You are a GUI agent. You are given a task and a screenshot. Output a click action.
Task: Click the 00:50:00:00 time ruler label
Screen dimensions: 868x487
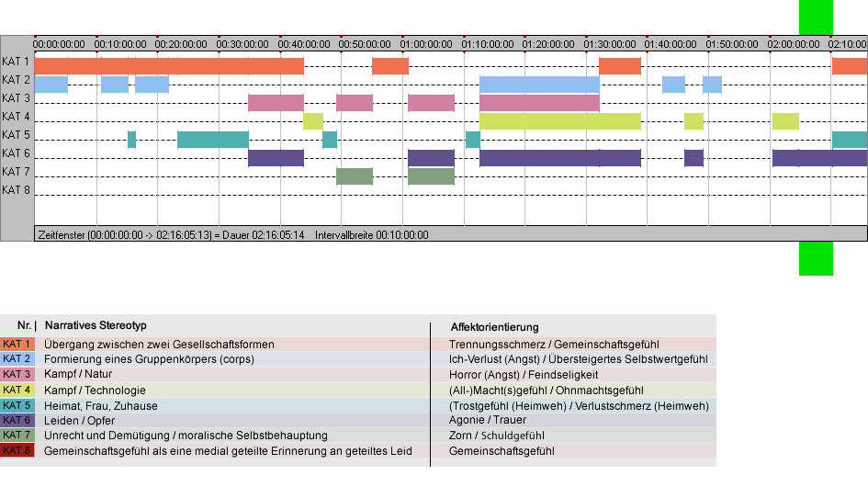pos(365,44)
